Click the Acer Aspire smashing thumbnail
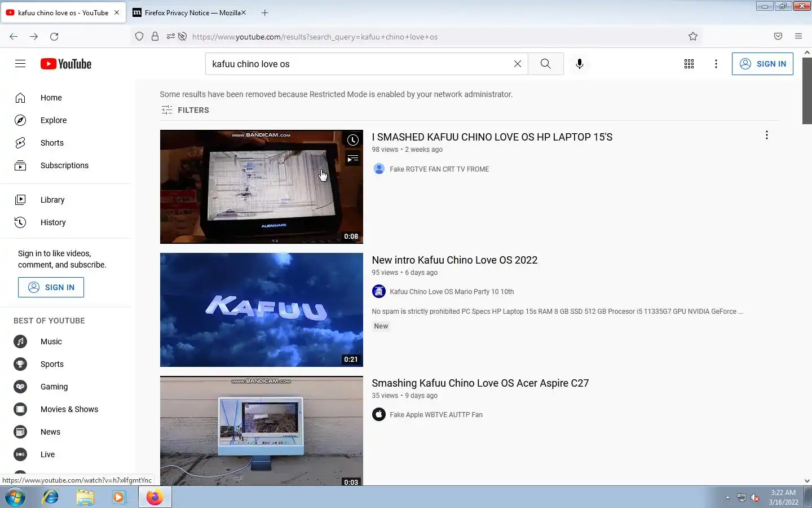The width and height of the screenshot is (812, 508). pyautogui.click(x=261, y=431)
